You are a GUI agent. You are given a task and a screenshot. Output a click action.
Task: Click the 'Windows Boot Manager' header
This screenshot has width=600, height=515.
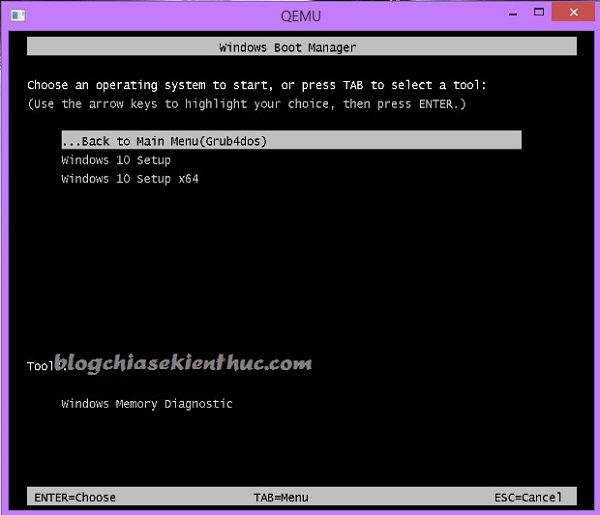point(302,46)
